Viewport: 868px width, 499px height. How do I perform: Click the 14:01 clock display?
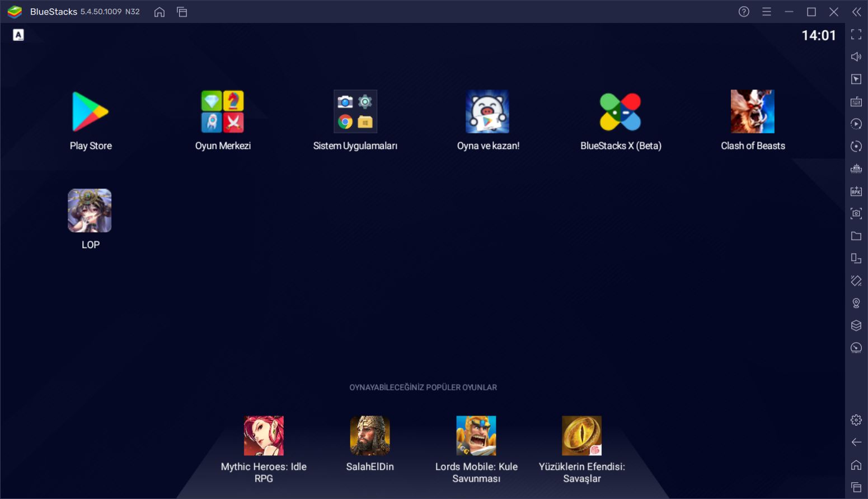(819, 35)
